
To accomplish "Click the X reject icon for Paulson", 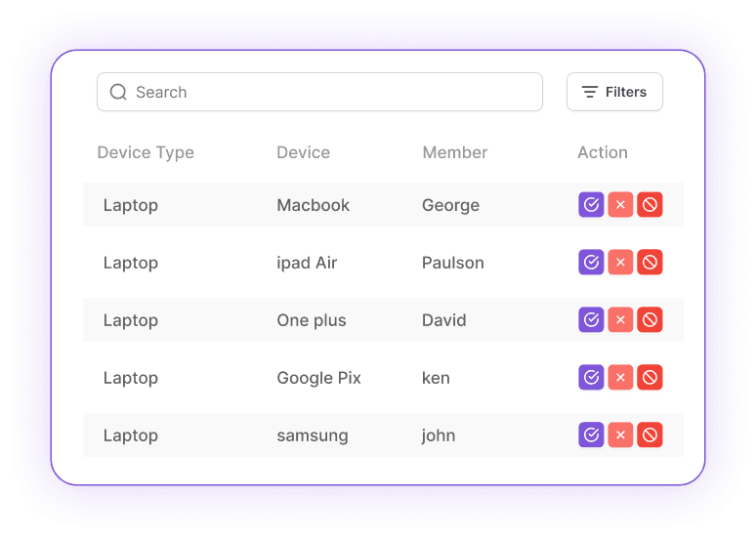I will click(x=620, y=263).
